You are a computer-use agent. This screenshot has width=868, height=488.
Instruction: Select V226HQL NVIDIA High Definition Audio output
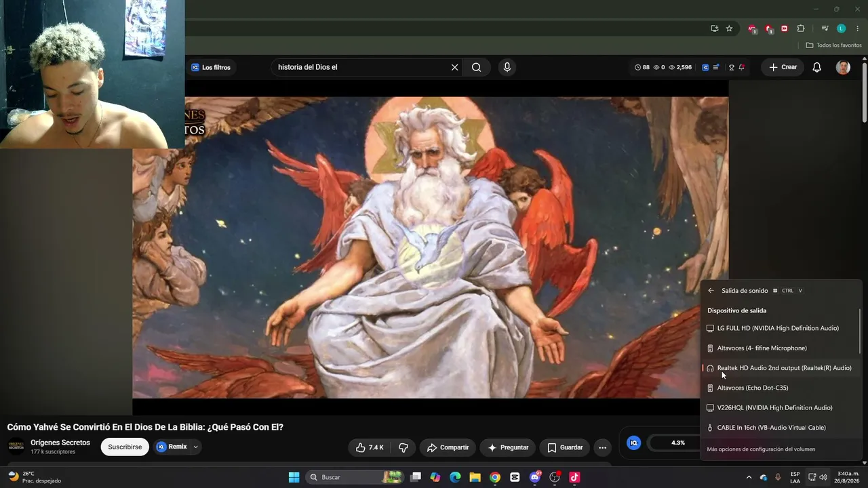pos(781,408)
